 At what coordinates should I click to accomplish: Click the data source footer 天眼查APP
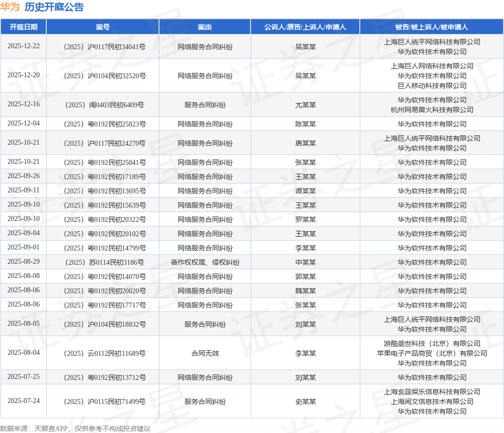(51, 429)
